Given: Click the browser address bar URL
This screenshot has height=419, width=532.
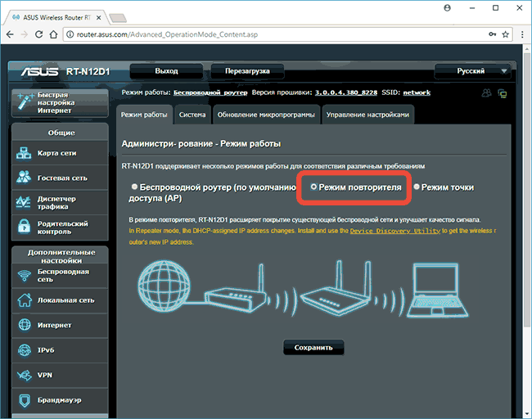Looking at the screenshot, I should point(167,34).
